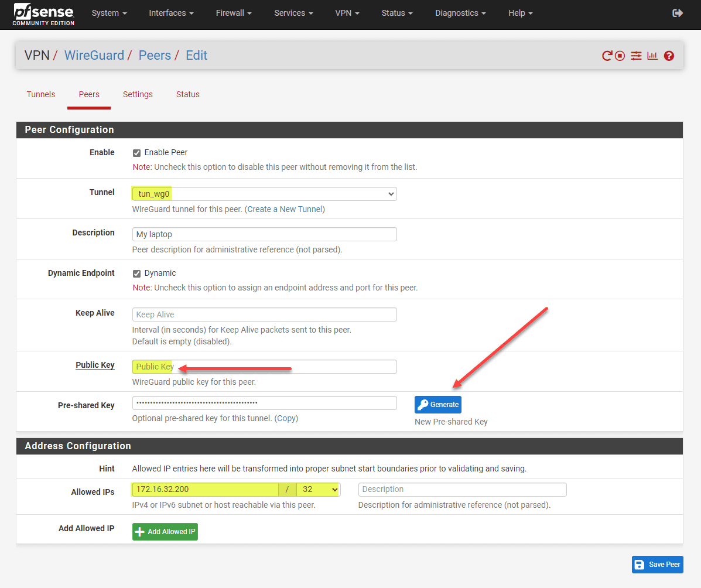
Task: Toggle the Enable Peer checkbox
Action: point(137,153)
